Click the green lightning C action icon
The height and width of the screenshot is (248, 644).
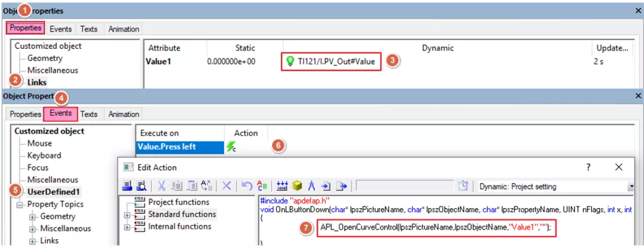coord(231,147)
